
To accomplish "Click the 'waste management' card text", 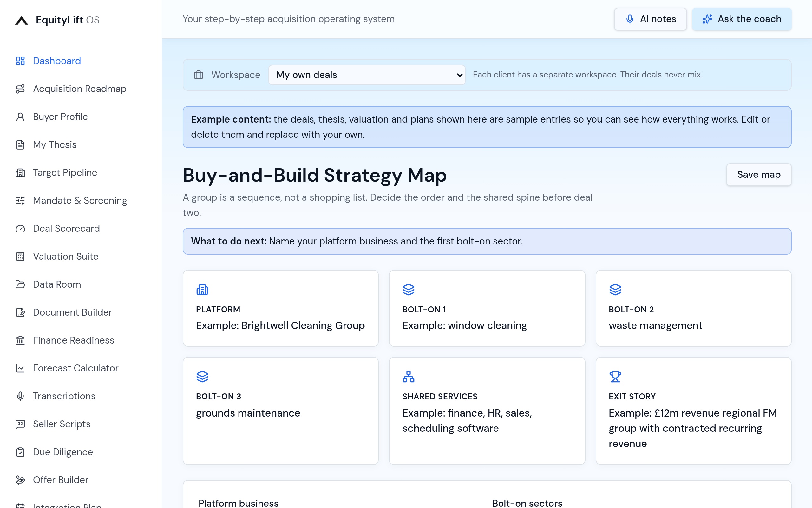I will [655, 325].
